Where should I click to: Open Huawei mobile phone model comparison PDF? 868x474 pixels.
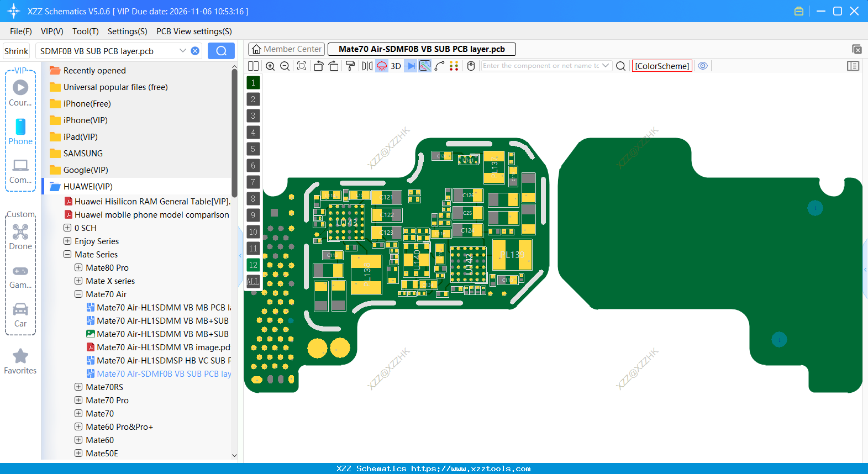tap(146, 214)
